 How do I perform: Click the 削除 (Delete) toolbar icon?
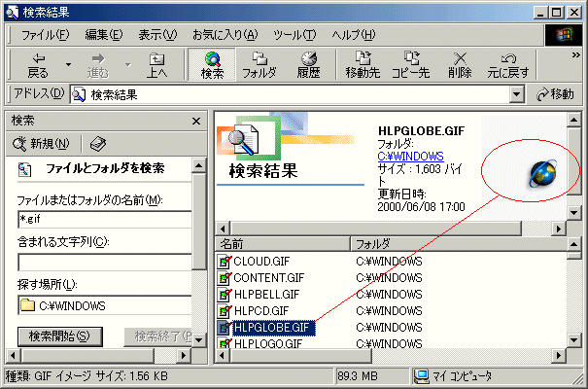(x=460, y=65)
